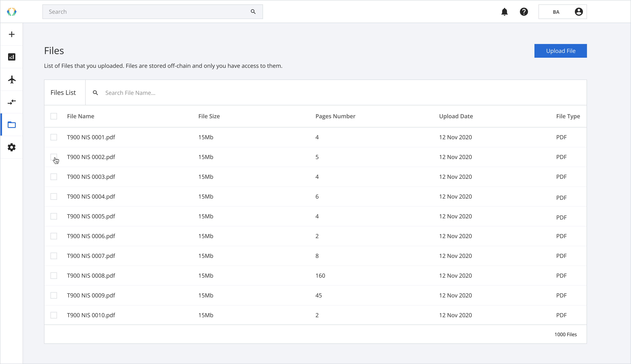Open file T900 NIS 0006.pdf
The height and width of the screenshot is (364, 631).
[91, 236]
